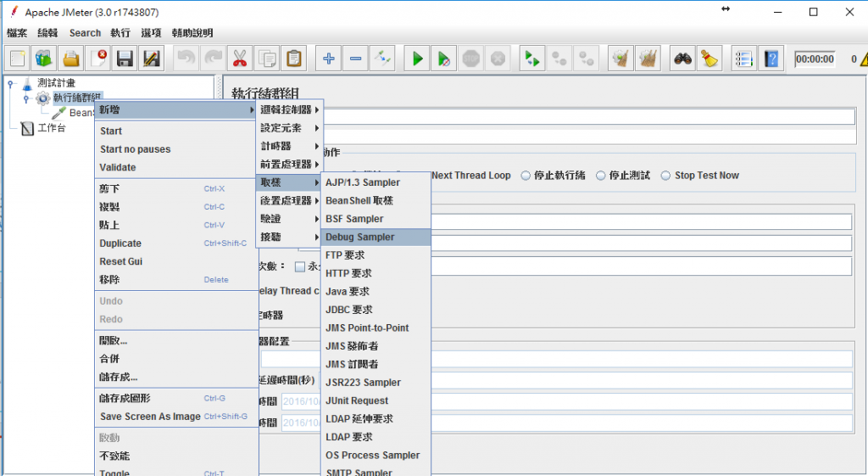Click the gray Shutdown toolbar icon
Image resolution: width=868 pixels, height=476 pixels.
[498, 59]
